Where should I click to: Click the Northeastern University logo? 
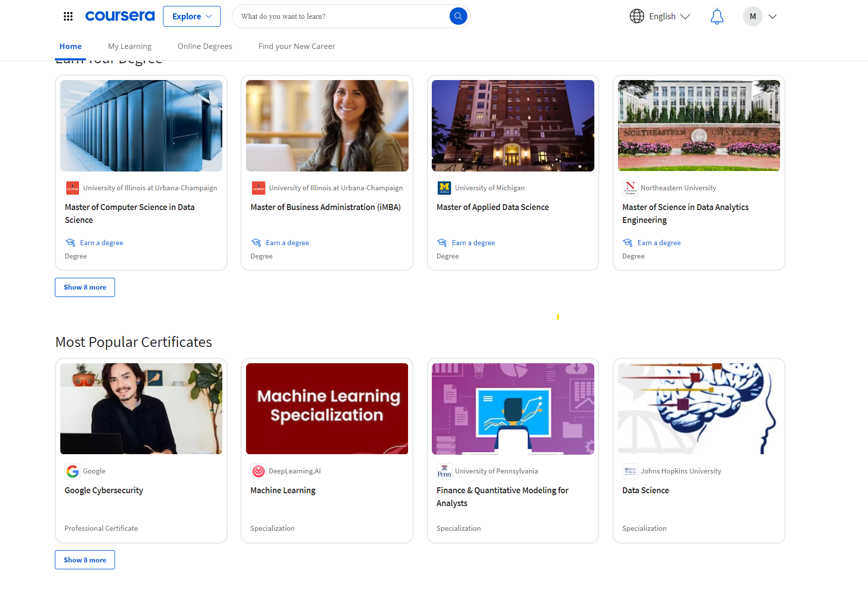click(630, 188)
